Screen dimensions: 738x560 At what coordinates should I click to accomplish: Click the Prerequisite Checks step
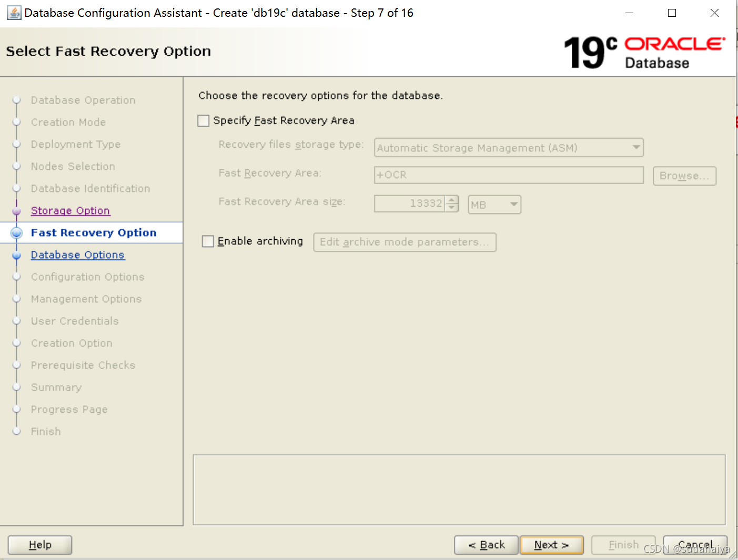click(83, 365)
